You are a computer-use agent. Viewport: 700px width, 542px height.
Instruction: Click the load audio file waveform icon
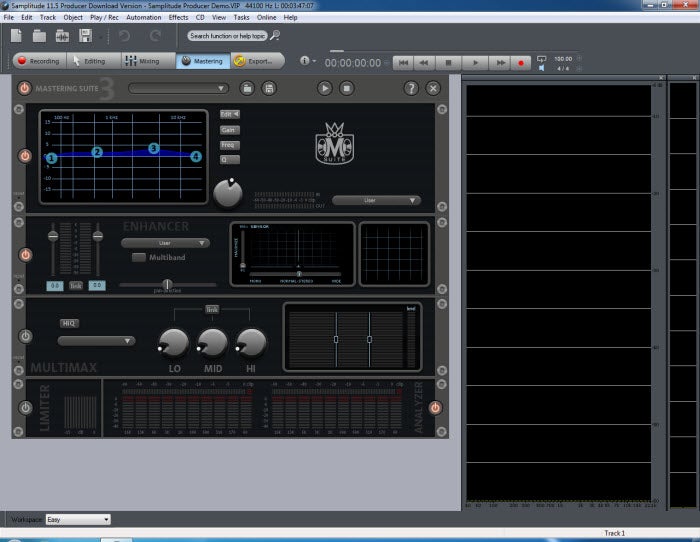[62, 36]
